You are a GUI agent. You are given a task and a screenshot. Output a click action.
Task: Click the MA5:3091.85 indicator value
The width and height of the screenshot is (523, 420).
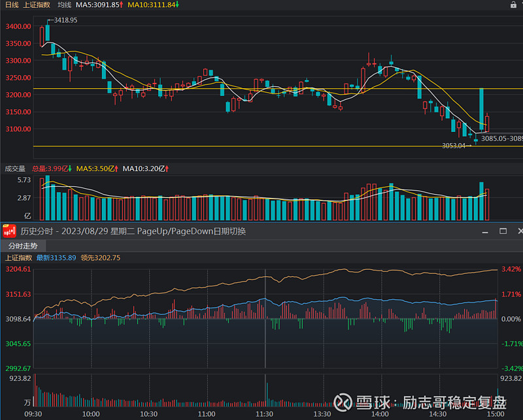(x=99, y=5)
